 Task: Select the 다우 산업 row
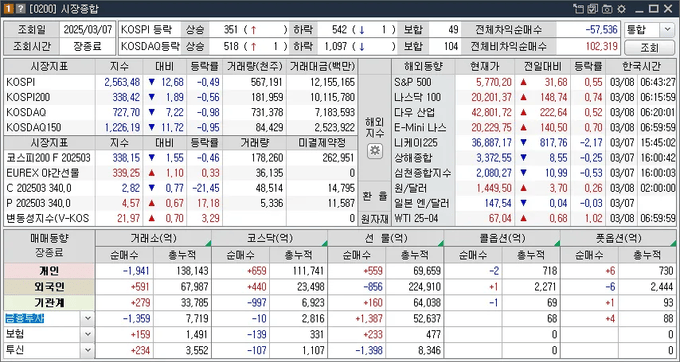(x=534, y=112)
